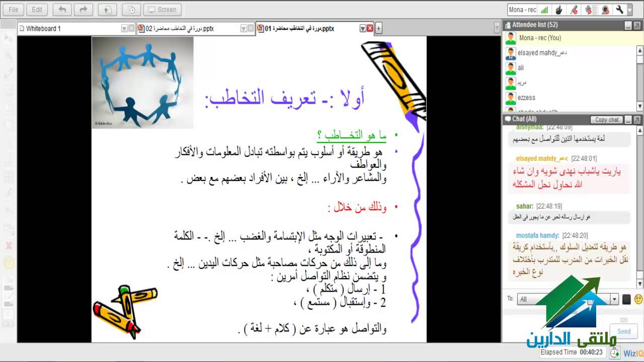644x362 pixels.
Task: Pick chat text color swatch
Action: tap(626, 299)
